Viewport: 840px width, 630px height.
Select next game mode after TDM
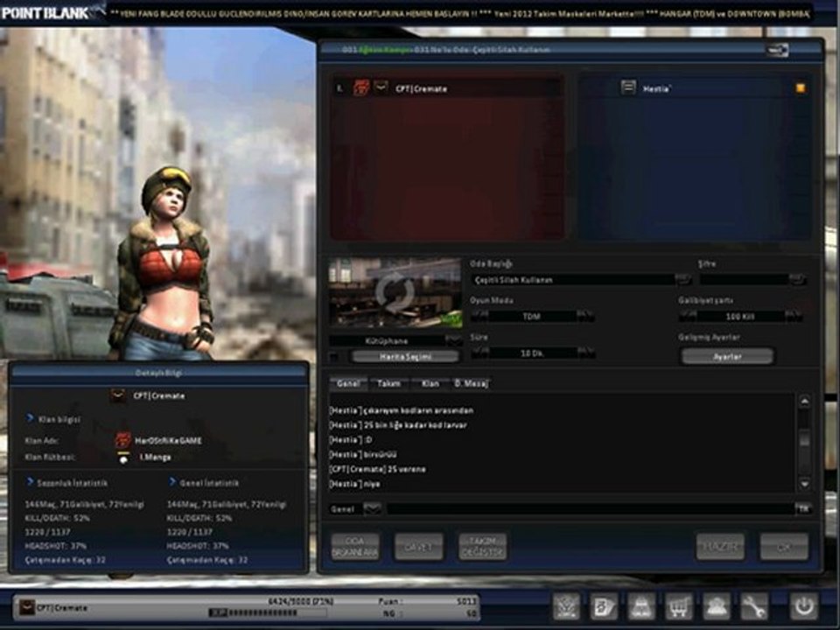(585, 316)
